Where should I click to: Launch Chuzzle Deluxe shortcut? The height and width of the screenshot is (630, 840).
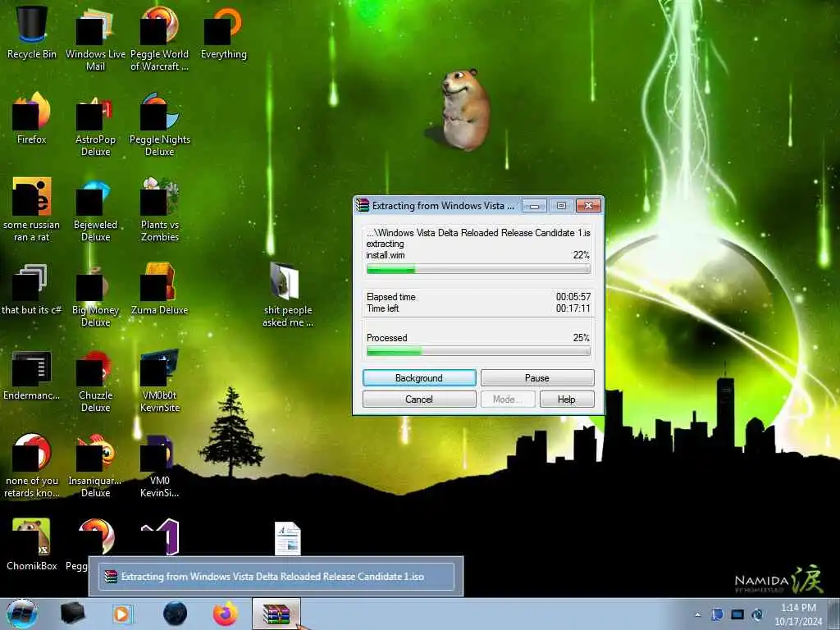click(x=95, y=381)
